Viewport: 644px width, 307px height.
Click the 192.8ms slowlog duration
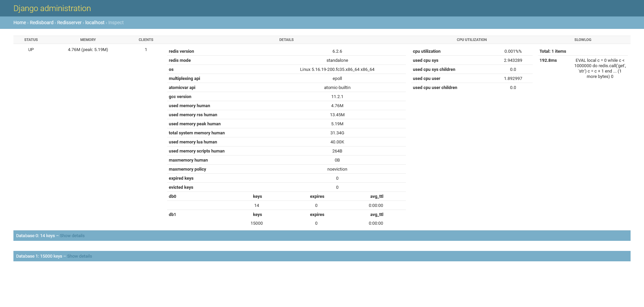[x=548, y=60]
